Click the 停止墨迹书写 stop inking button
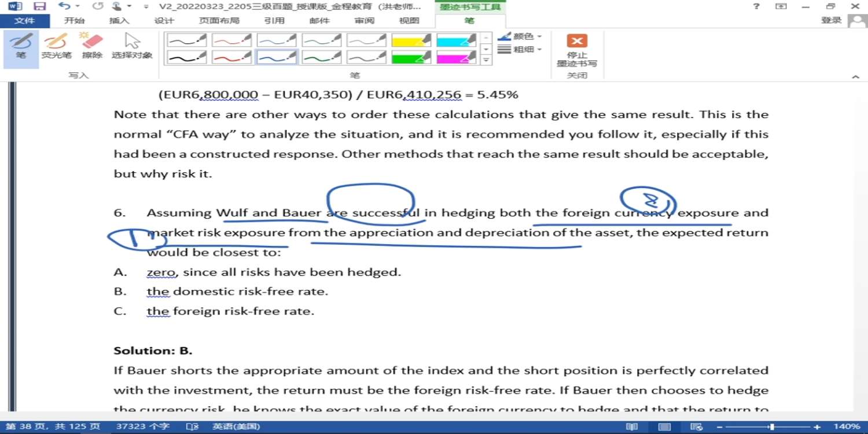868x434 pixels. pos(577,50)
